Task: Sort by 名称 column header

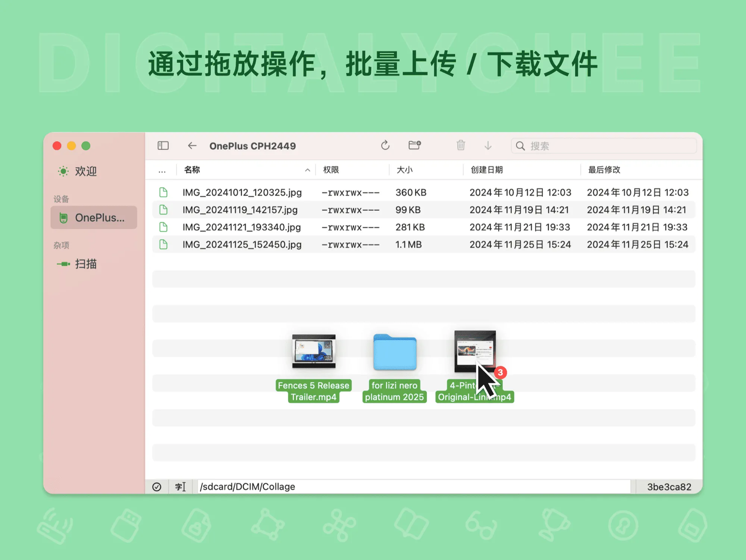Action: pyautogui.click(x=192, y=170)
